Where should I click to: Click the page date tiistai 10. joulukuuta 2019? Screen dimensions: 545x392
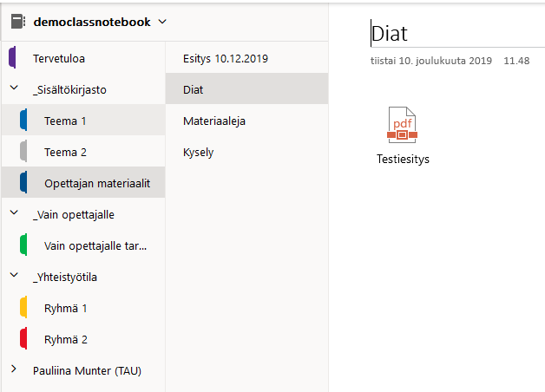(430, 61)
